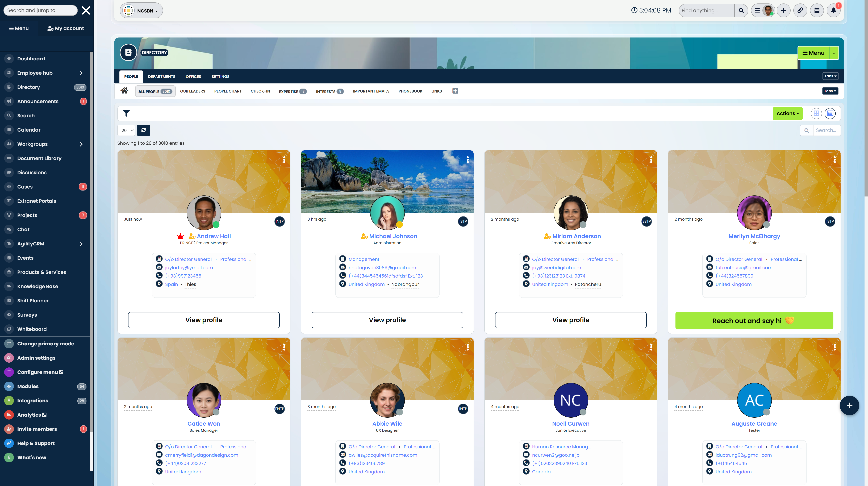The image size is (868, 486).
Task: Open the Expertise sub-tab
Action: click(x=293, y=91)
